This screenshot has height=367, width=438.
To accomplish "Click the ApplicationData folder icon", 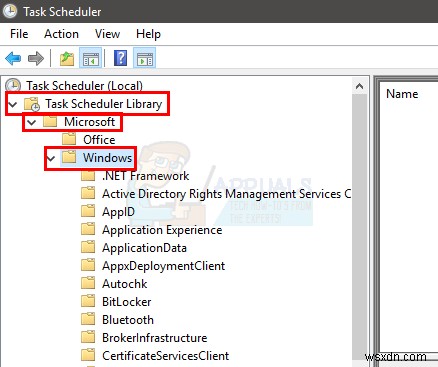I will pyautogui.click(x=88, y=248).
